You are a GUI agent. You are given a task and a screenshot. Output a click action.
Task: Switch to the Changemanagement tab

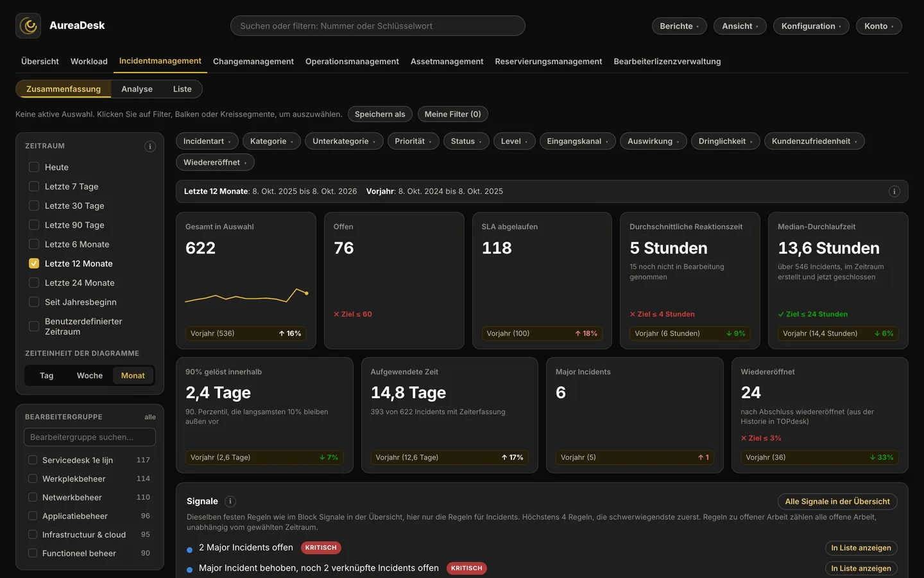pos(253,62)
